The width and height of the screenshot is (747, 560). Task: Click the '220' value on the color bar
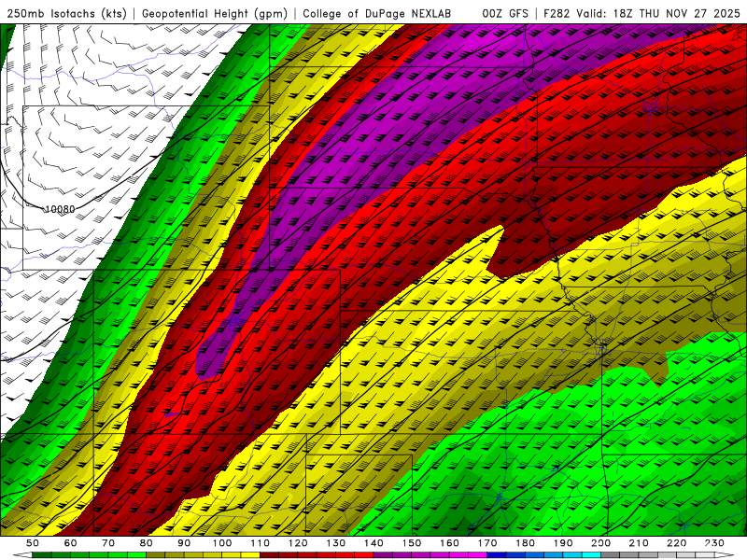676,543
